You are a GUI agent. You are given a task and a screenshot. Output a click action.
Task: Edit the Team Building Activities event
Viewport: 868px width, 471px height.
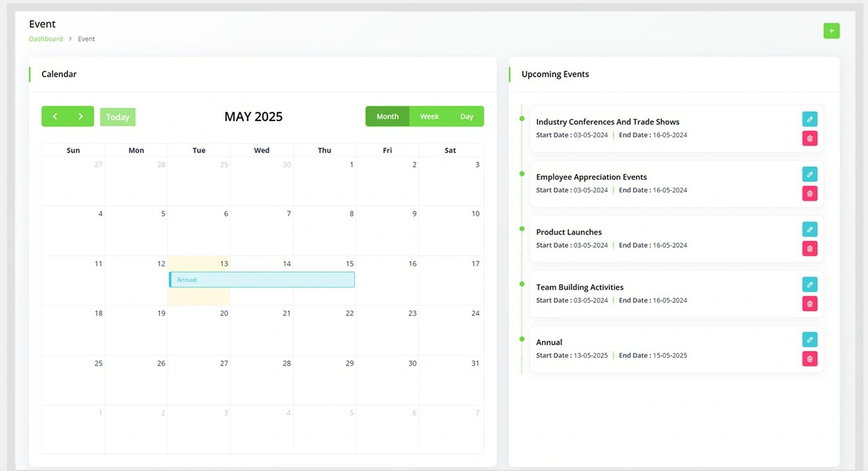point(810,285)
